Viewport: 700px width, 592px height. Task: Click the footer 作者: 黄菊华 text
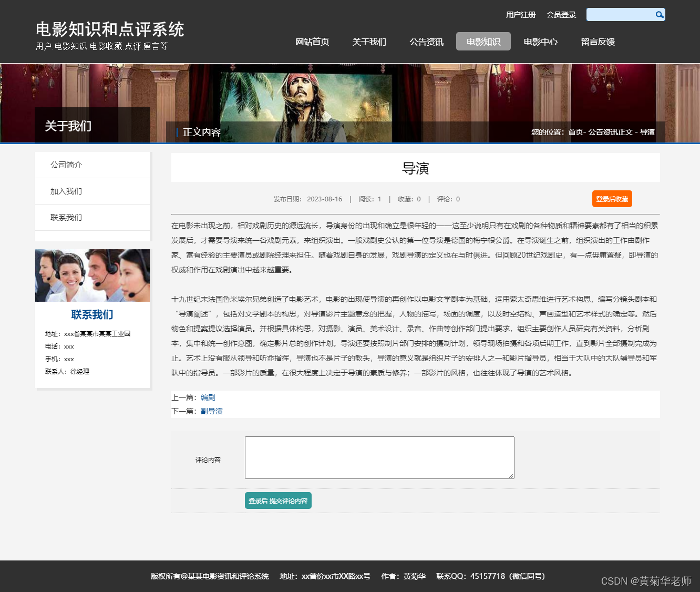click(x=404, y=576)
